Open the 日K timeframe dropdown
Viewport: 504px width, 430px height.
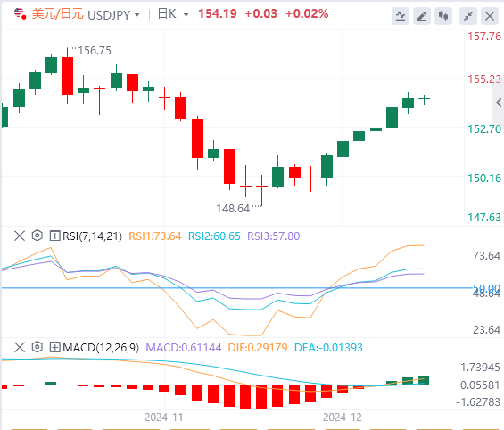click(x=173, y=14)
